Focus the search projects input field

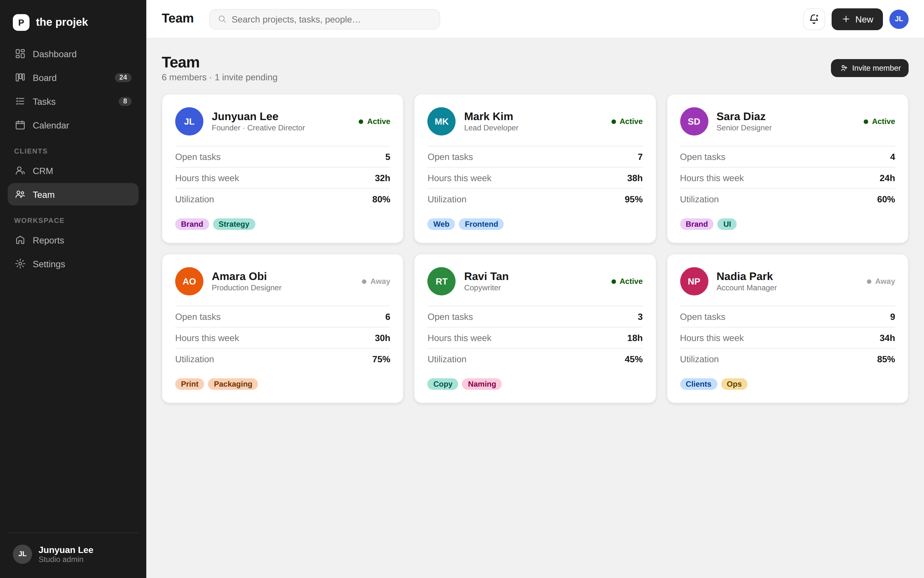(325, 19)
